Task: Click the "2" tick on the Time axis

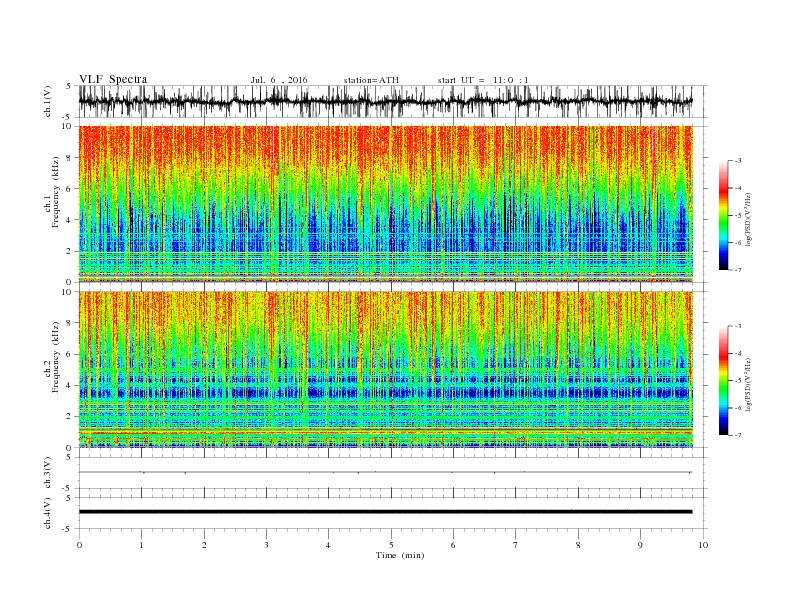Action: click(204, 545)
